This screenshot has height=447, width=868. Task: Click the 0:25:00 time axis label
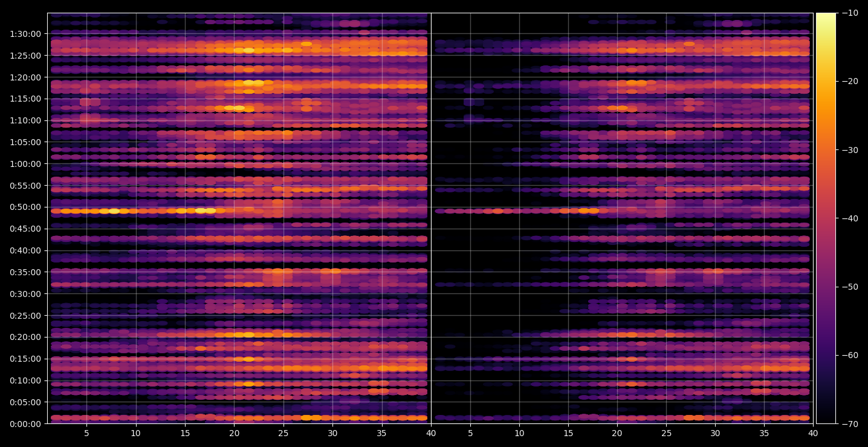[25, 316]
